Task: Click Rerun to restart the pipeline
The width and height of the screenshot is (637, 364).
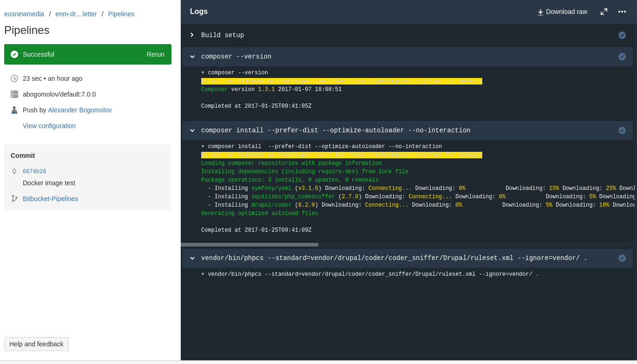Action: click(155, 54)
